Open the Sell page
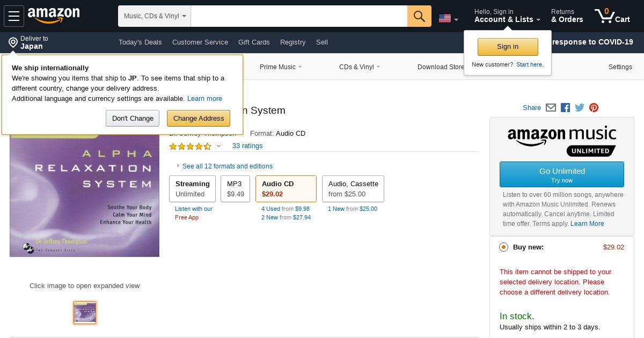 pos(322,42)
